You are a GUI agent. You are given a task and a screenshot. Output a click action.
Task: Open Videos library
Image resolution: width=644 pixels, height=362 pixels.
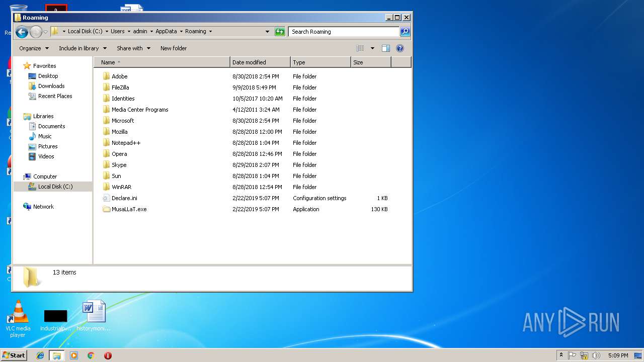[x=46, y=156]
